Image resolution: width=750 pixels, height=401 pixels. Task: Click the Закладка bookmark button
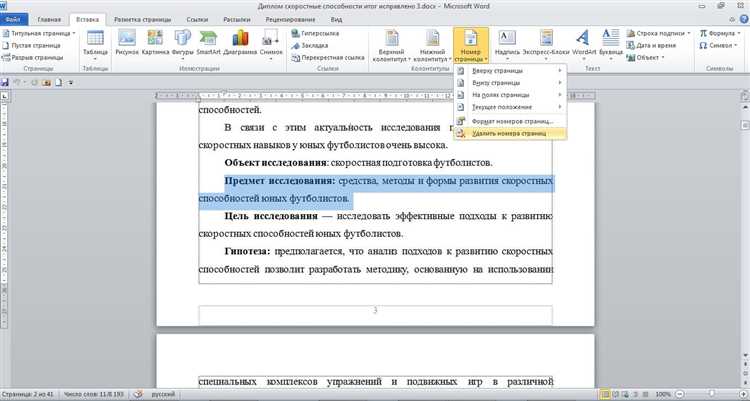[x=309, y=45]
